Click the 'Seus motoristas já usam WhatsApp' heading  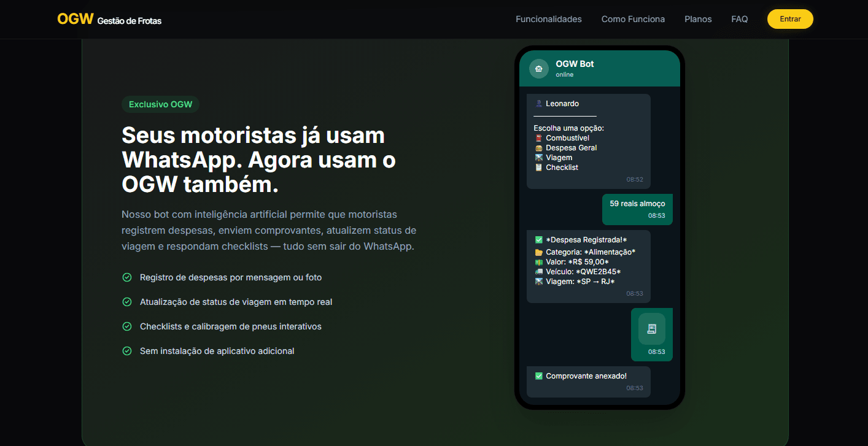click(258, 160)
